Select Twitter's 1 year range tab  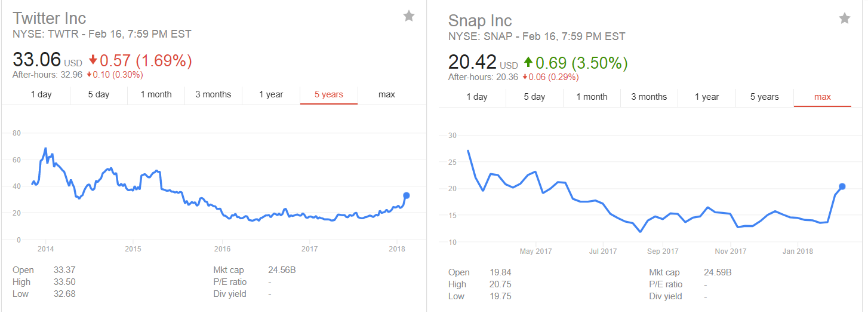271,94
